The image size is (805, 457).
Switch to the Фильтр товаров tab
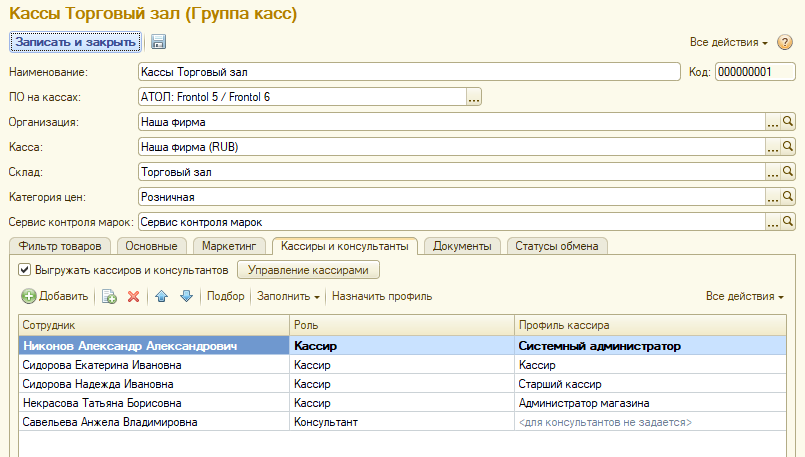coord(59,246)
